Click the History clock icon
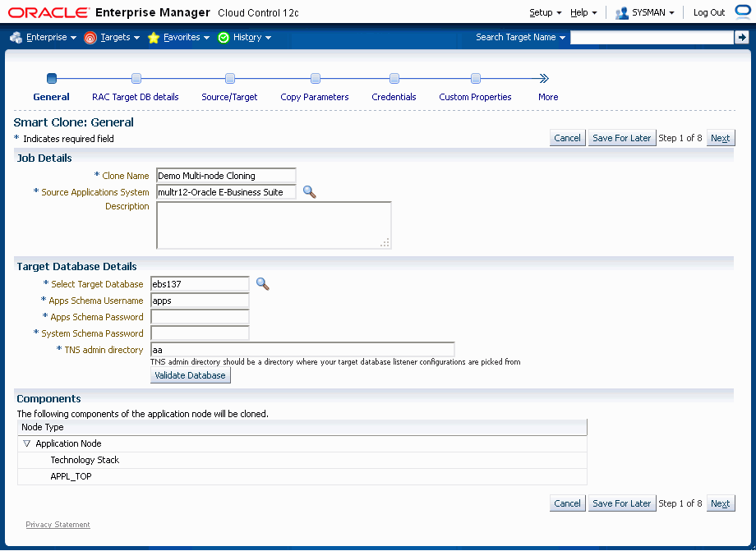This screenshot has height=551, width=756. [224, 37]
